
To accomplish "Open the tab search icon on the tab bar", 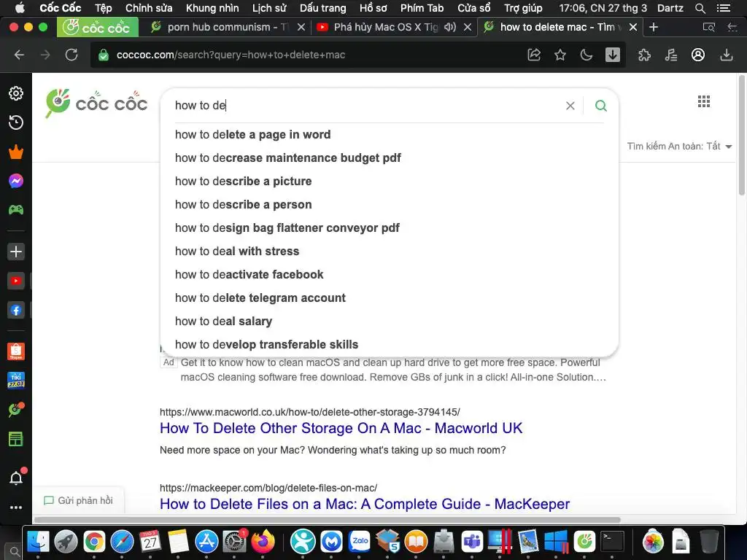I will pos(708,27).
